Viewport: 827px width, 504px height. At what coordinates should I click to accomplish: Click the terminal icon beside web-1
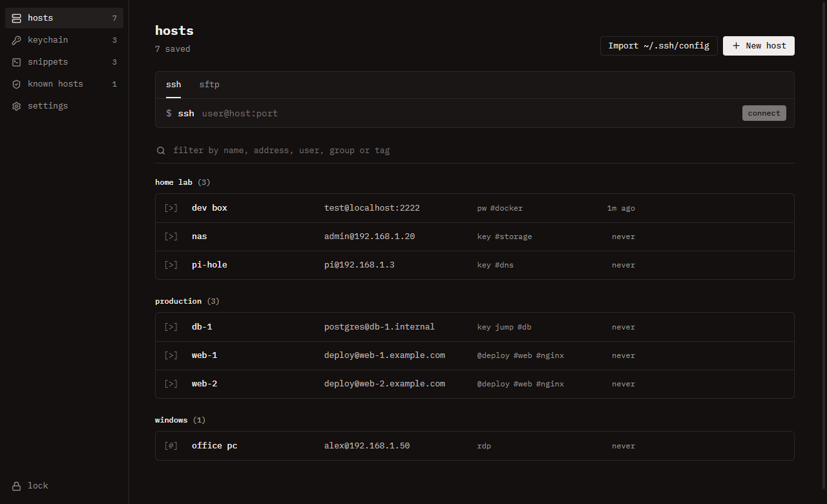coord(171,355)
